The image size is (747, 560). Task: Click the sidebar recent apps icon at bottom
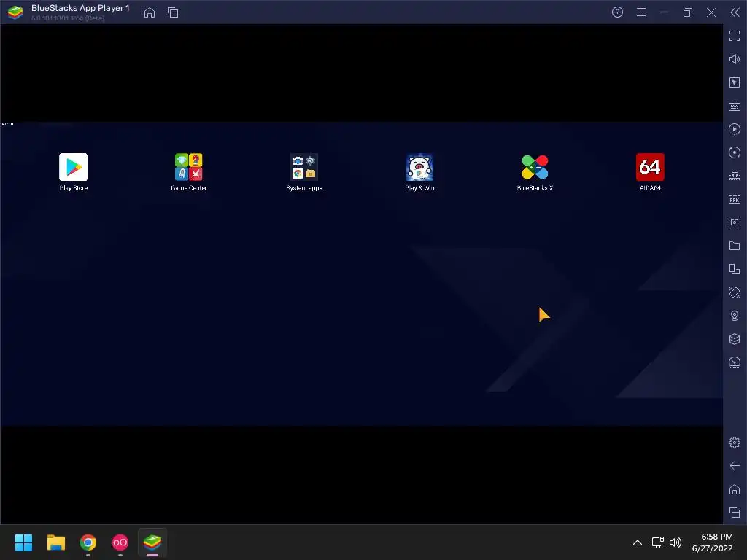(735, 513)
